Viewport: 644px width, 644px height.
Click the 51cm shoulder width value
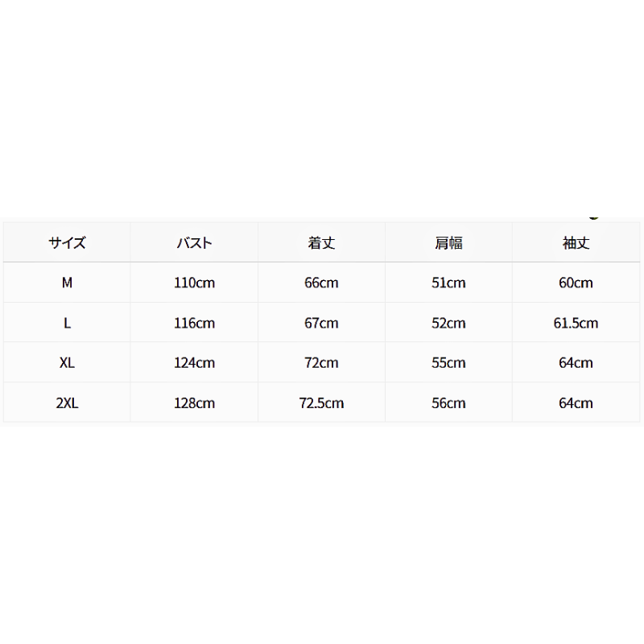(x=448, y=283)
